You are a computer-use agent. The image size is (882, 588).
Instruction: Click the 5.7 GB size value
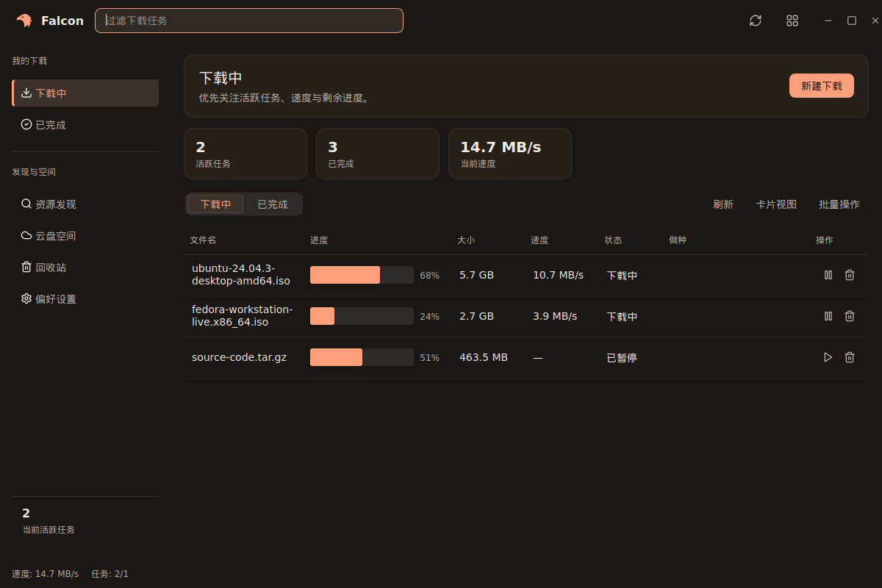click(x=476, y=275)
